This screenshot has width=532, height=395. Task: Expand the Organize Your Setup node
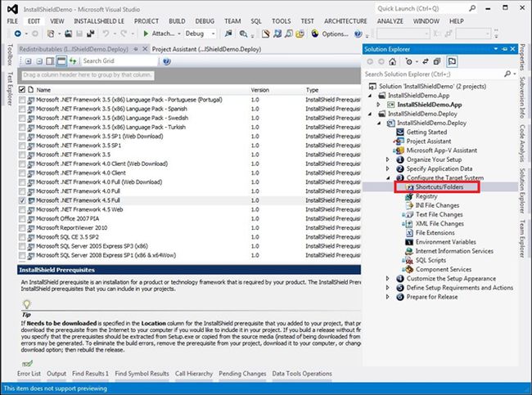388,159
